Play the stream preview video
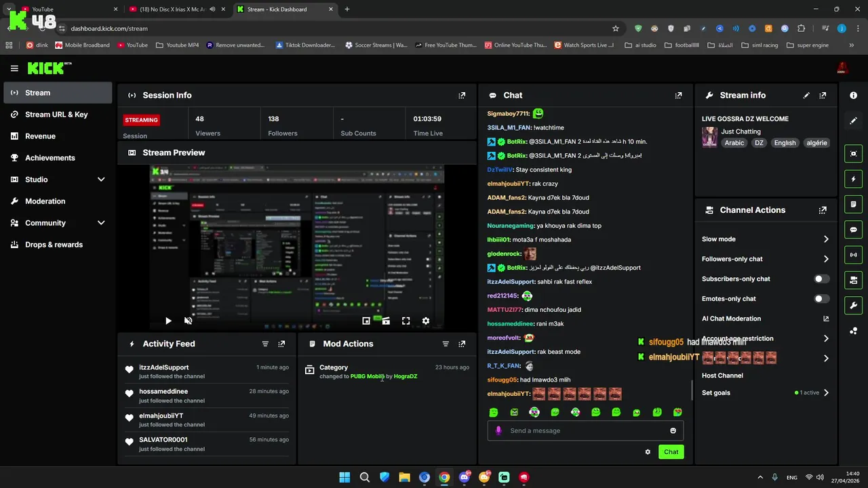 click(168, 321)
